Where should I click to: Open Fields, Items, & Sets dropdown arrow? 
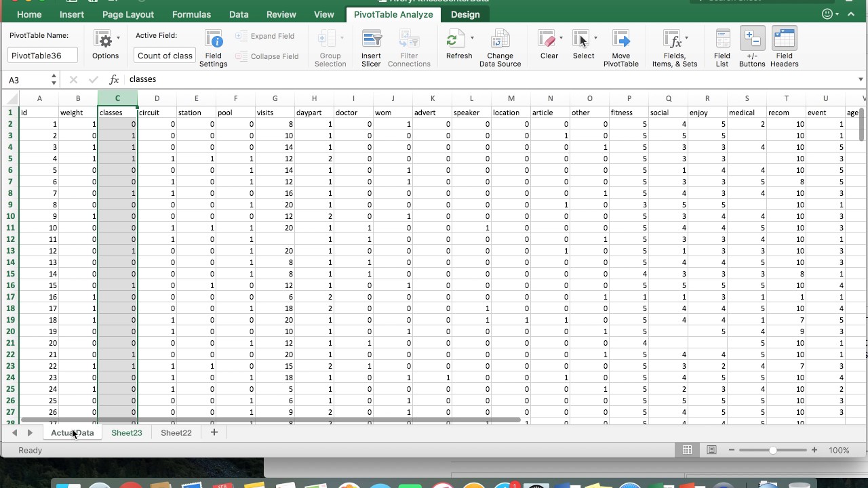click(686, 38)
